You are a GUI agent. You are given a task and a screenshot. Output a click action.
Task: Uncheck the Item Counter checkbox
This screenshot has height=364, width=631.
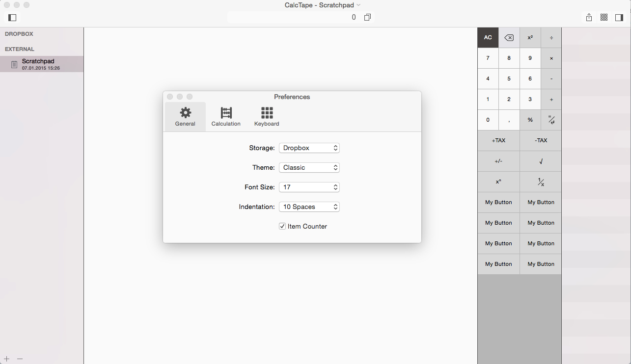pos(282,226)
